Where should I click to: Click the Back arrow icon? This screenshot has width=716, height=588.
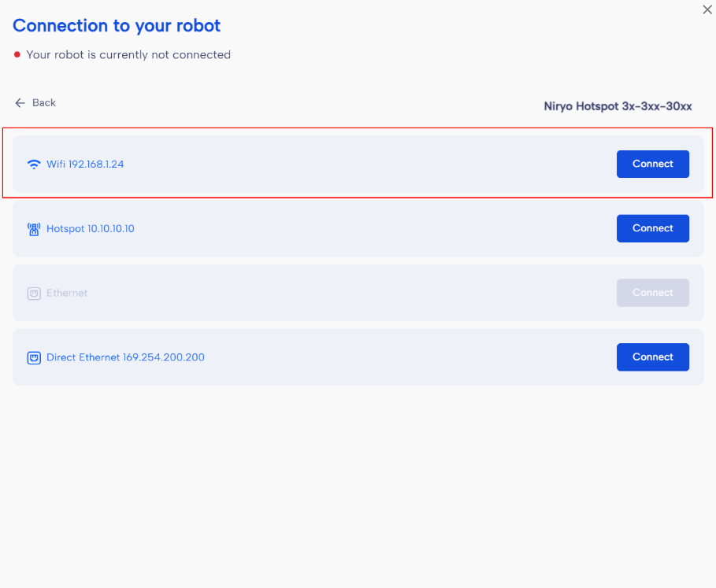20,103
